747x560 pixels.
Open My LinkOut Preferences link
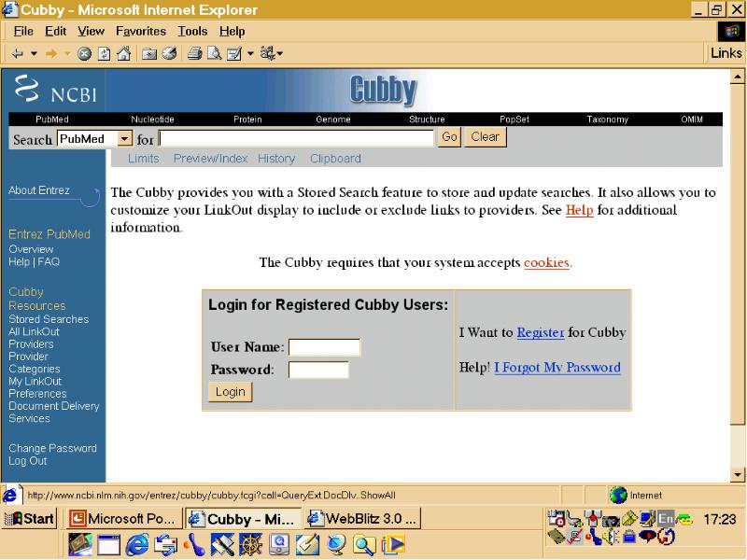point(37,387)
